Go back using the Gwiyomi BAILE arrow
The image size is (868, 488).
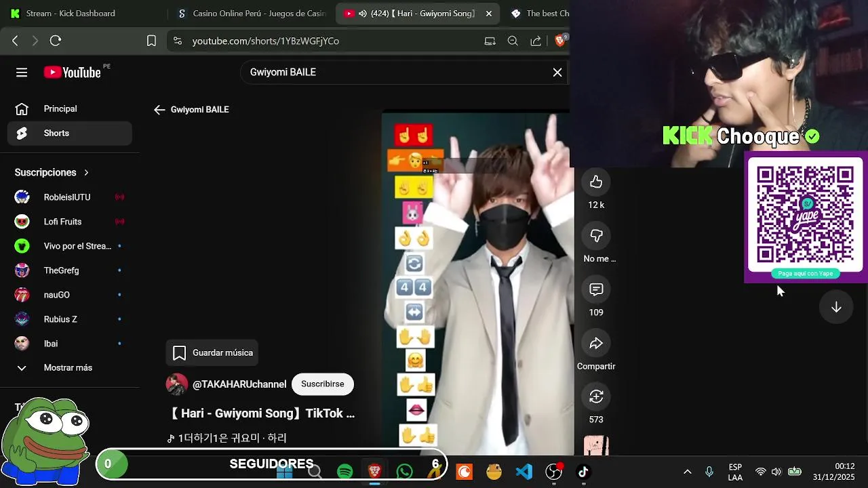pos(159,110)
